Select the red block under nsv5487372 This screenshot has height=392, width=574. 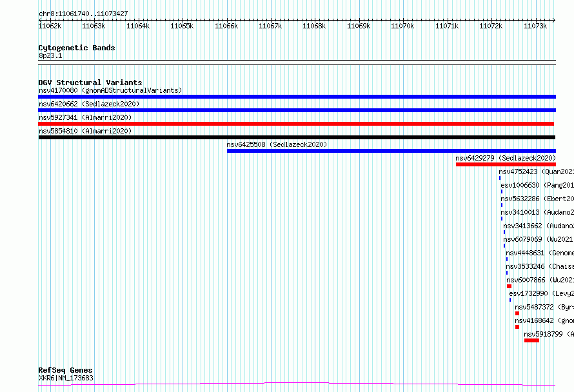tap(517, 313)
